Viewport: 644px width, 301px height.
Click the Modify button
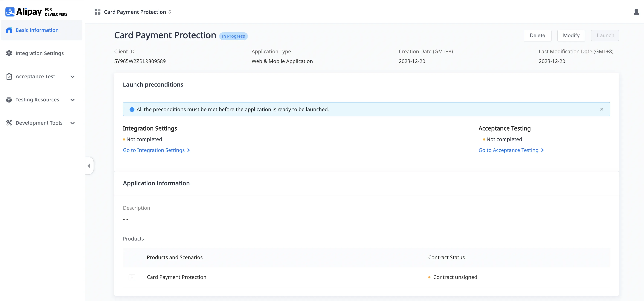point(571,35)
